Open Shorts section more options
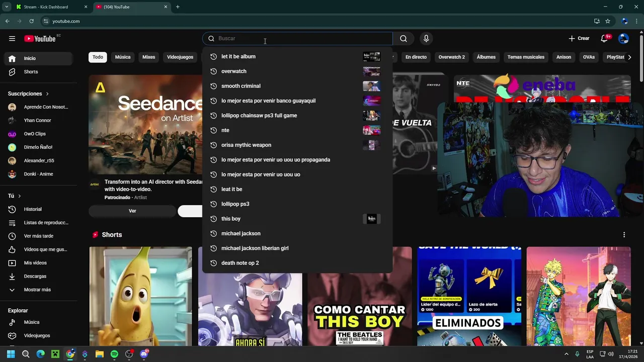Viewport: 644px width, 362px height. pos(624,235)
